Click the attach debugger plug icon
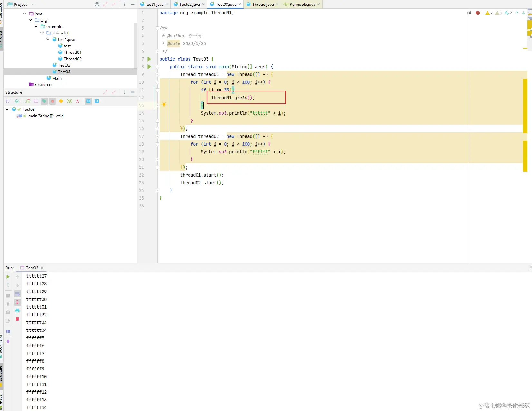The width and height of the screenshot is (532, 411). pyautogui.click(x=8, y=304)
